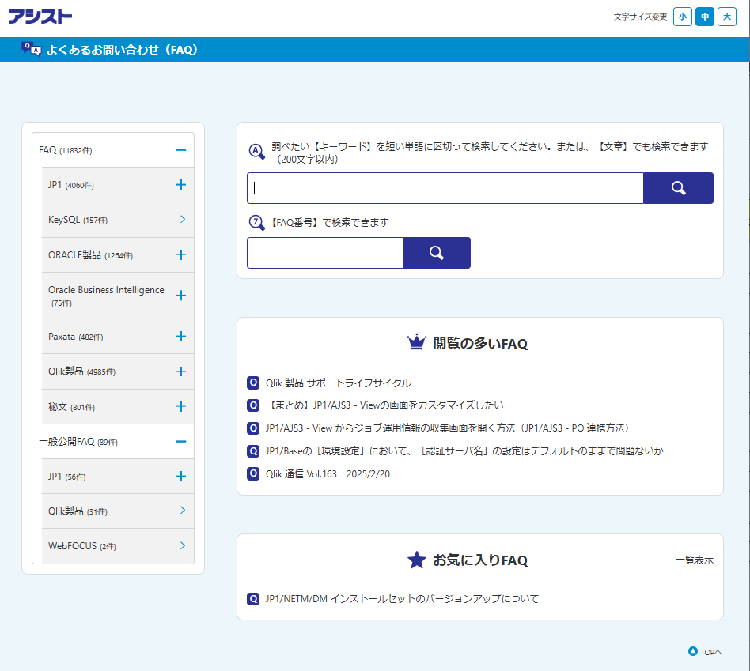Set font size to large (大)

point(727,16)
